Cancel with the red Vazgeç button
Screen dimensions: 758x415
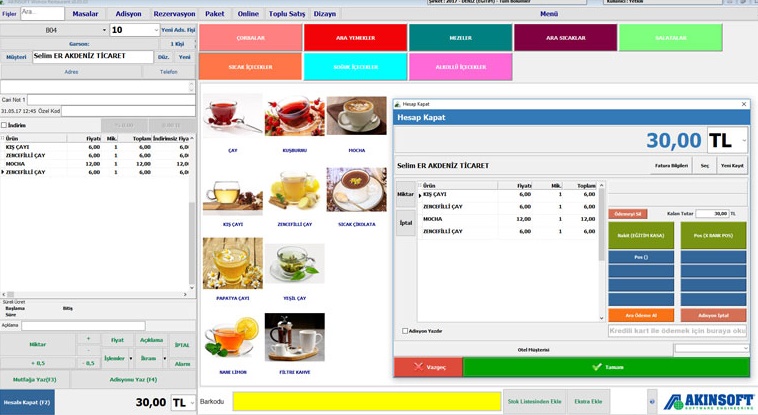428,367
